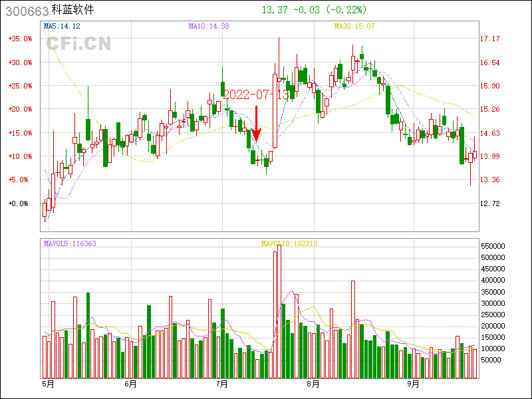This screenshot has height=399, width=532.
Task: Click the tallest red volume bar reaching 550000
Action: click(279, 312)
